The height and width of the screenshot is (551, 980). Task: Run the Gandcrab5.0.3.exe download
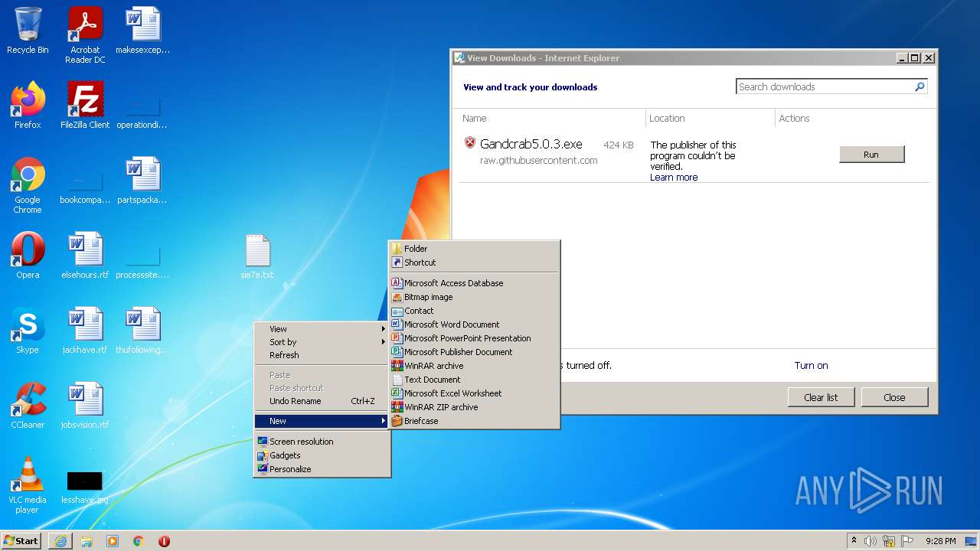pos(871,155)
